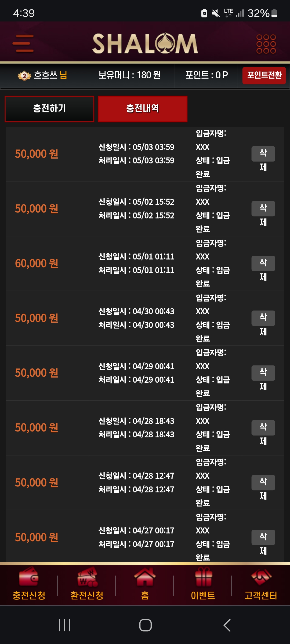290x644 pixels.
Task: Tap Android recent apps button
Action: 64,625
